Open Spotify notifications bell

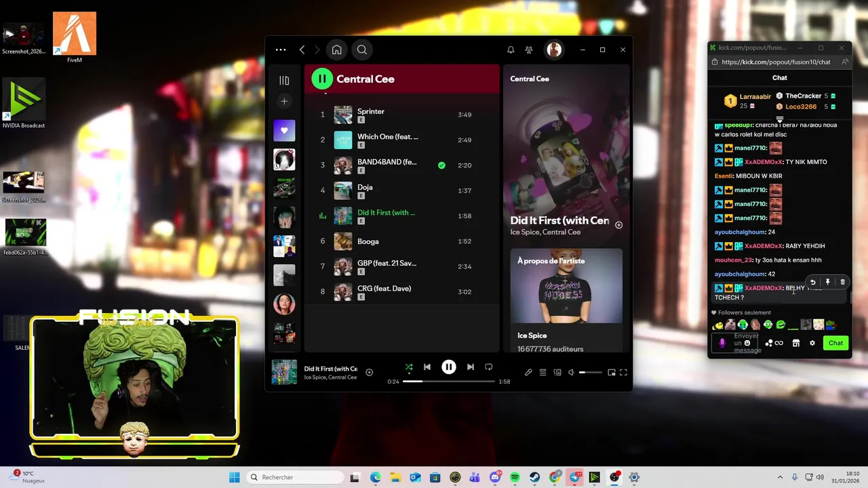pyautogui.click(x=511, y=49)
